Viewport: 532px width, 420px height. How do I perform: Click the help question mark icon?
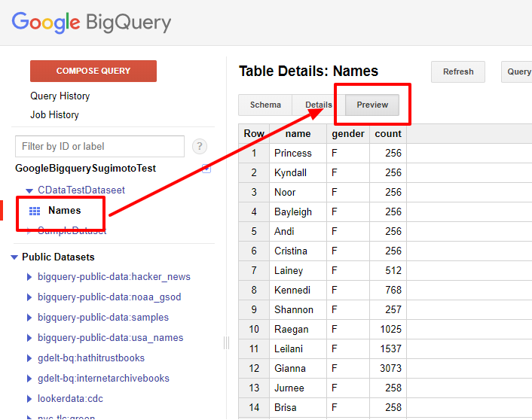[x=200, y=147]
